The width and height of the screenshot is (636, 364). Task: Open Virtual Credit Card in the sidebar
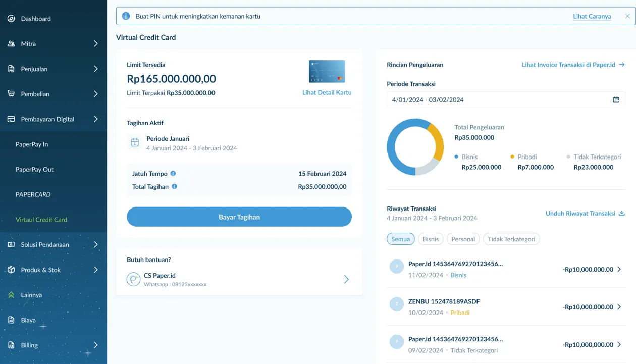(41, 220)
